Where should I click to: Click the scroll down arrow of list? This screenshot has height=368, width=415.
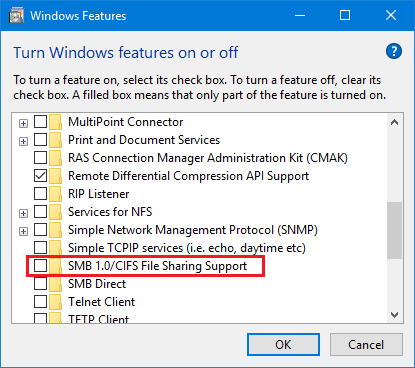(394, 315)
